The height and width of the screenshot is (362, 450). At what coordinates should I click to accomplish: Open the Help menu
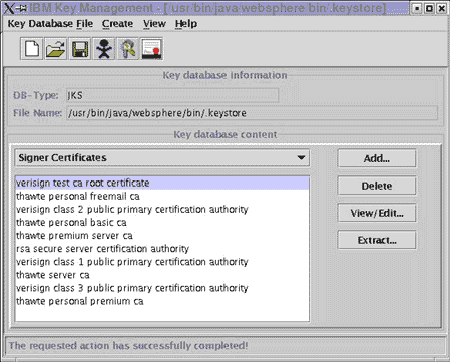click(186, 24)
